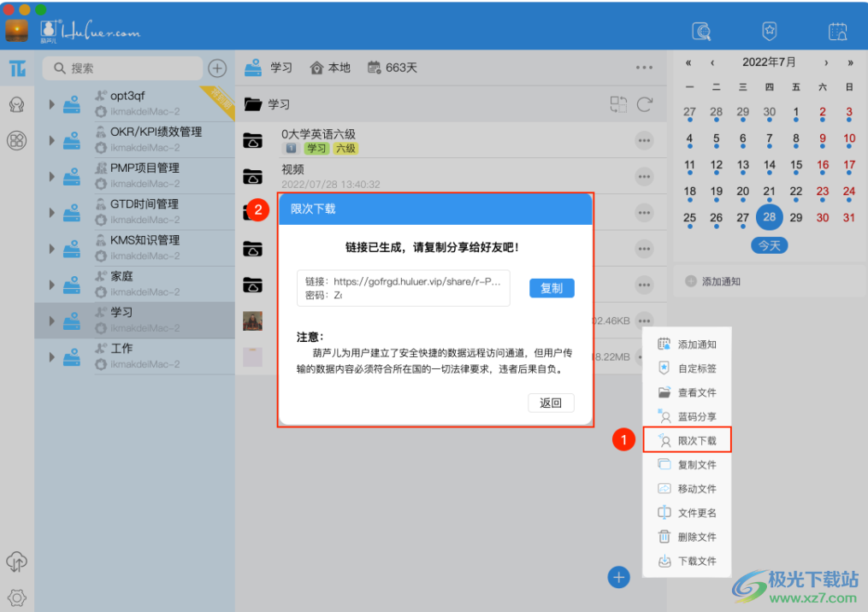Click the user avatar at top-left
This screenshot has height=612, width=868.
[x=16, y=31]
